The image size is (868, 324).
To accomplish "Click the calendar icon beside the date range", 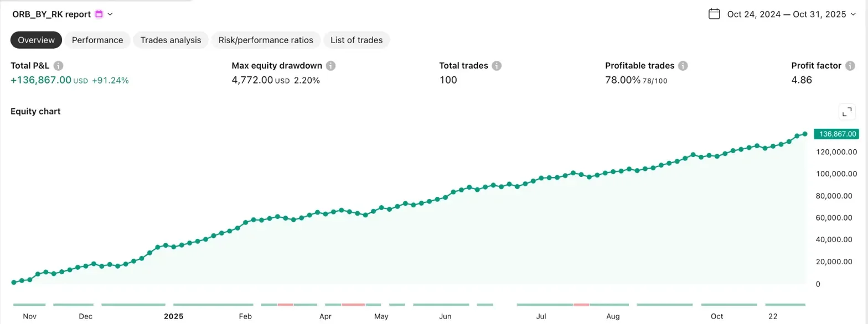I will (x=714, y=14).
